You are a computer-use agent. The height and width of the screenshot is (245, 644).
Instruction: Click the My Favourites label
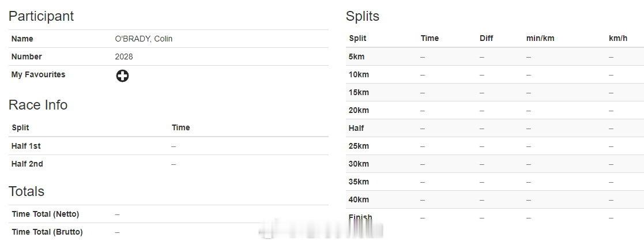point(38,75)
